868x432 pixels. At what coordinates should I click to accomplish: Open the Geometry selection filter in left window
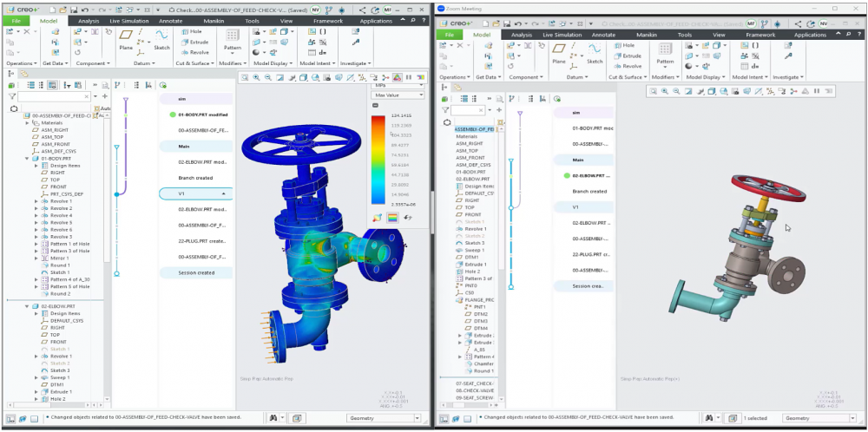[x=376, y=419]
